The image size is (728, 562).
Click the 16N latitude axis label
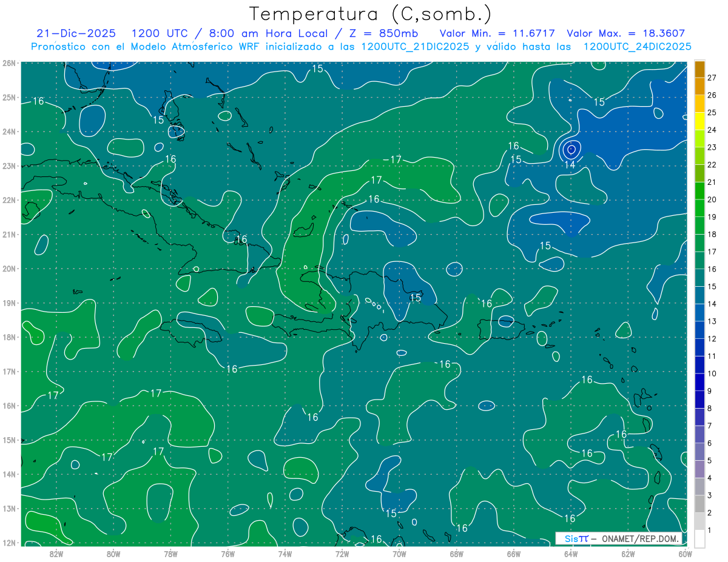click(8, 406)
